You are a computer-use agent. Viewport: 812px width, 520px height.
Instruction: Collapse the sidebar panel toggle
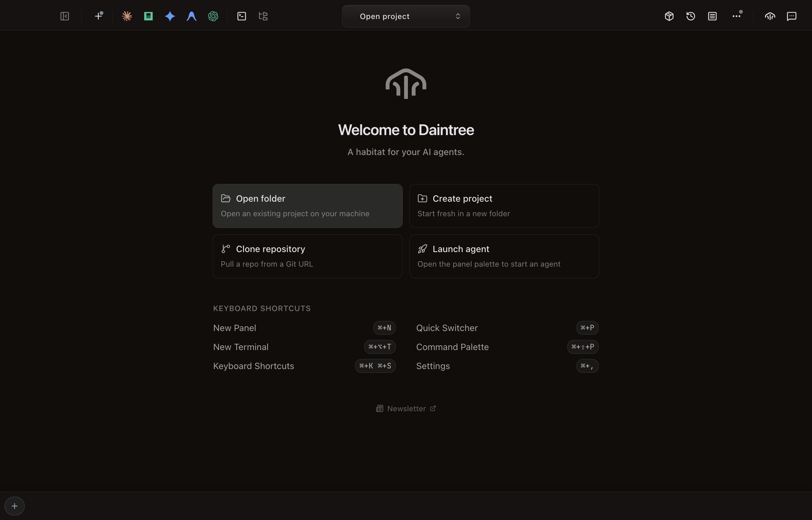coord(64,16)
